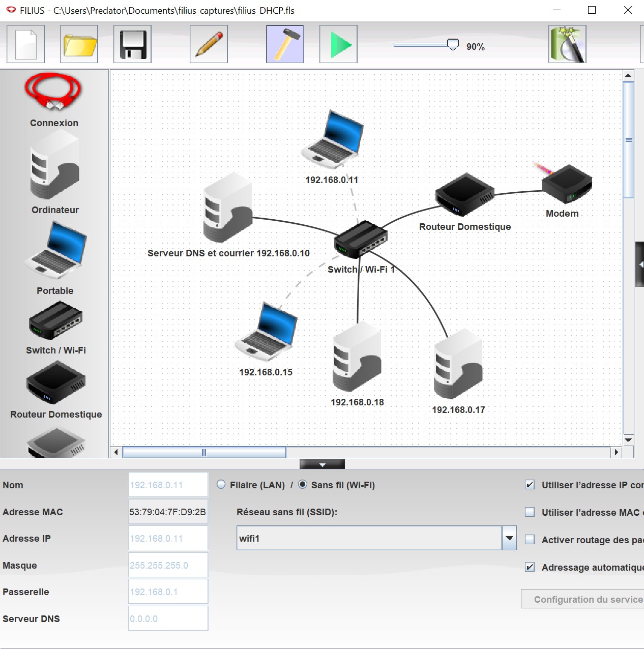Switch to design mode with the hammer icon

click(x=285, y=45)
